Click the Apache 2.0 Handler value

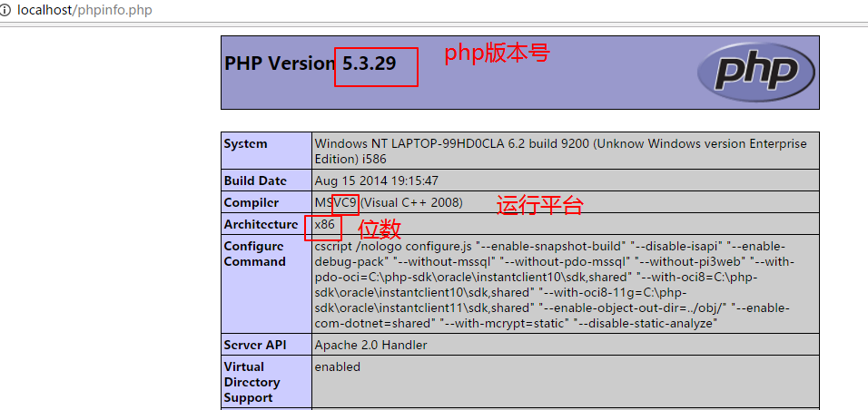click(370, 345)
